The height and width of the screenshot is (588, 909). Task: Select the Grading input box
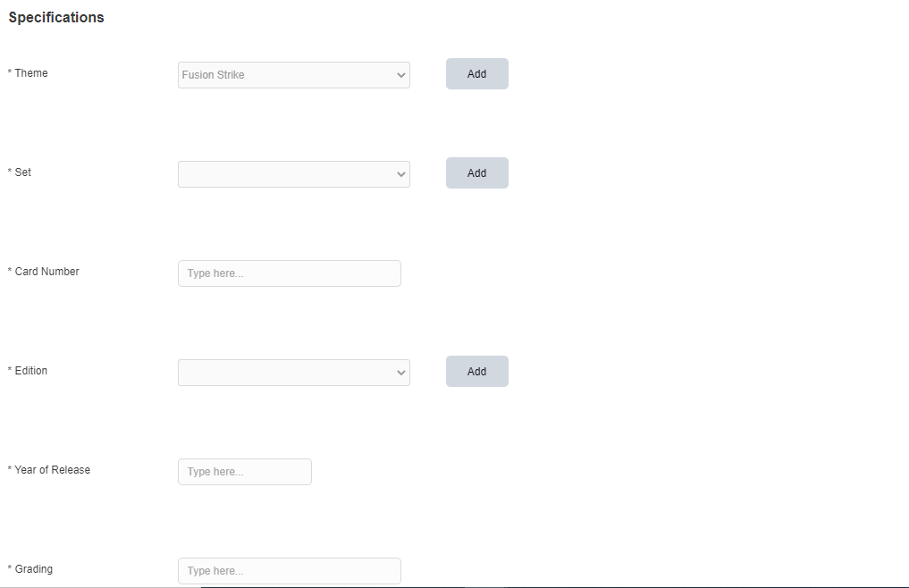tap(290, 571)
